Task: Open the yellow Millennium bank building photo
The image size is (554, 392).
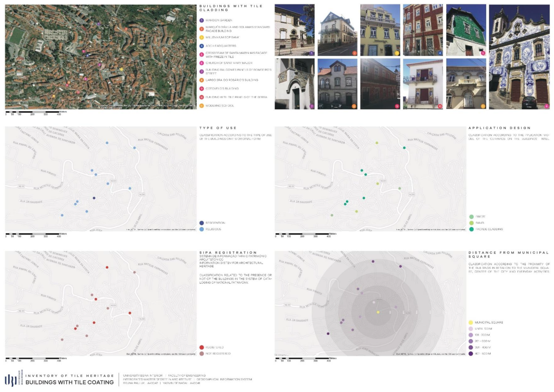Action: [x=380, y=30]
